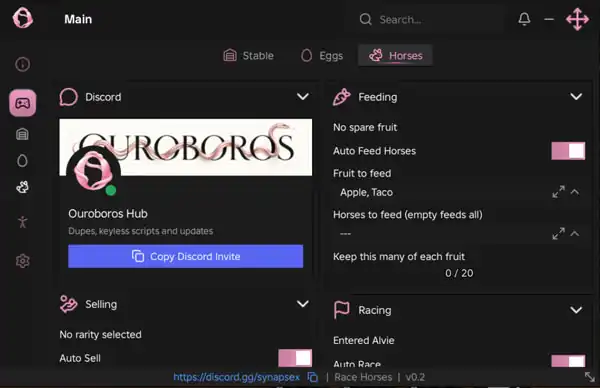Open the Apple, Taco fruit selection
Image resolution: width=600 pixels, height=388 pixels.
(460, 192)
